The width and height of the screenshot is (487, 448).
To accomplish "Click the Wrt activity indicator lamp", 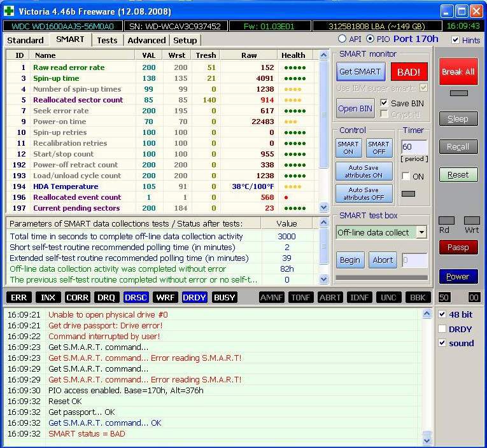I will [x=472, y=220].
